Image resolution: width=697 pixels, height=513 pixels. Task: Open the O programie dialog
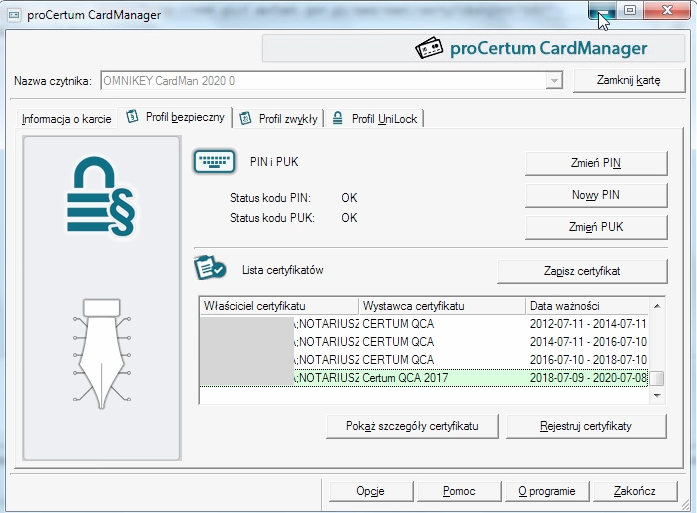[547, 491]
